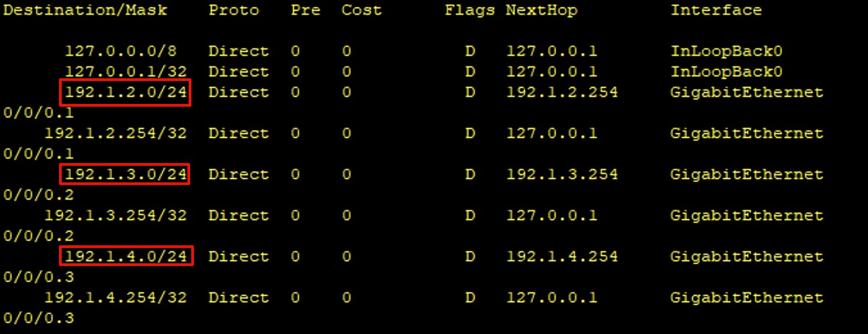
Task: Click next hop 192.1.3.254 in 192.1.3.0/24 row
Action: (562, 175)
